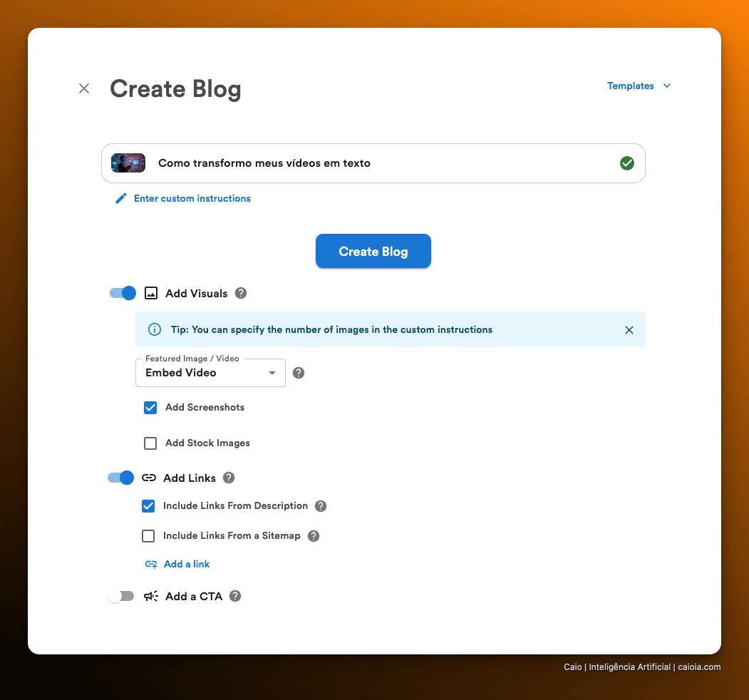Click help icon for Include Links From Description
The image size is (749, 700).
(321, 506)
